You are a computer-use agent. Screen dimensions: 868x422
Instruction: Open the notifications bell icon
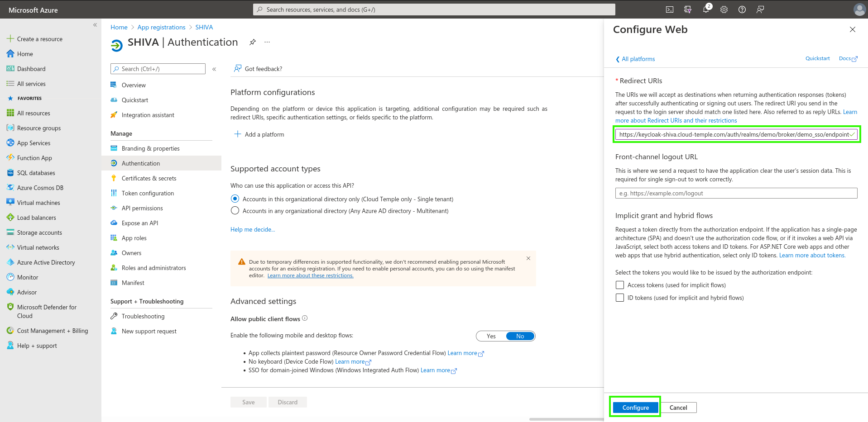(706, 9)
